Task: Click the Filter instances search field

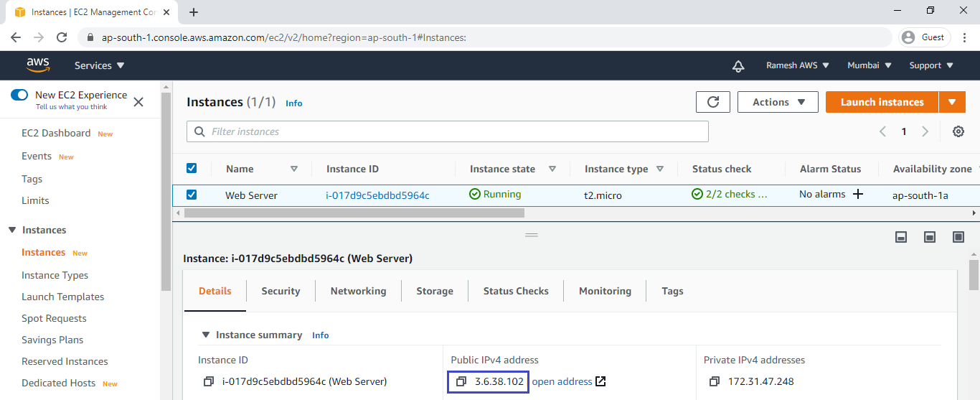Action: (x=448, y=131)
